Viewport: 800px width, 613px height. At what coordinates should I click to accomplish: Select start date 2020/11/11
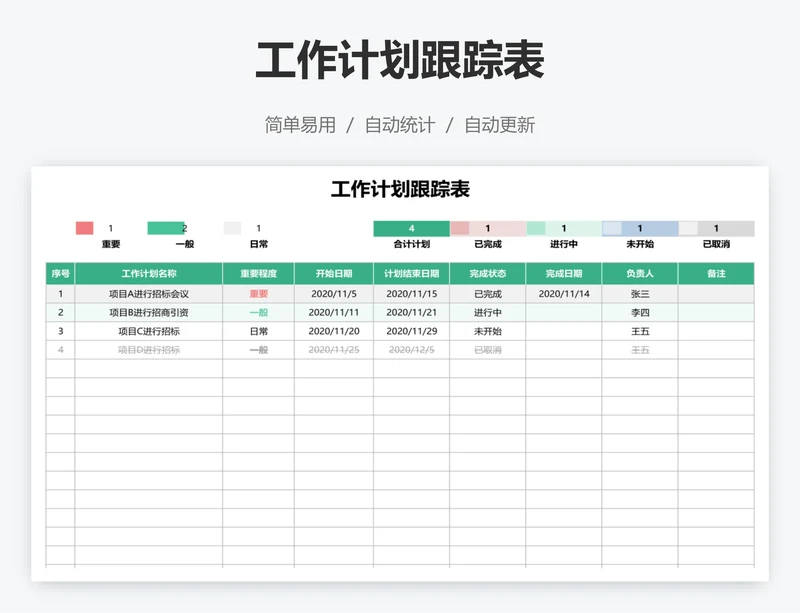coord(334,312)
